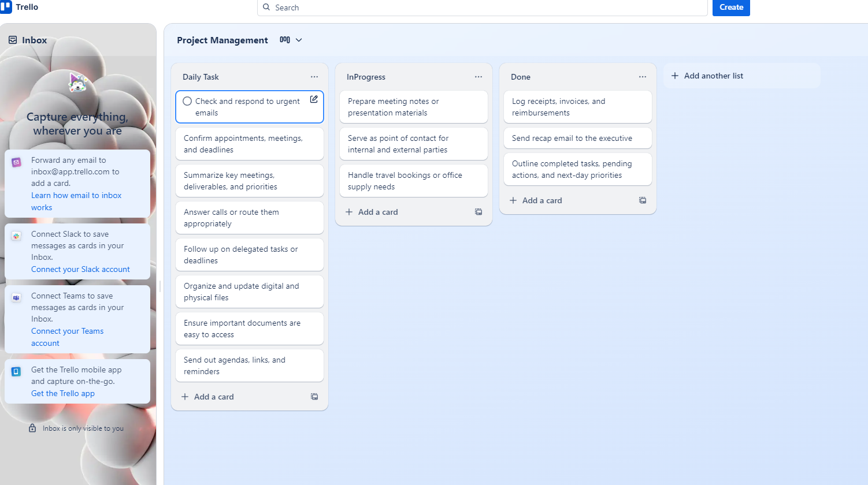Image resolution: width=868 pixels, height=485 pixels.
Task: Click into the Search field
Action: coord(485,8)
